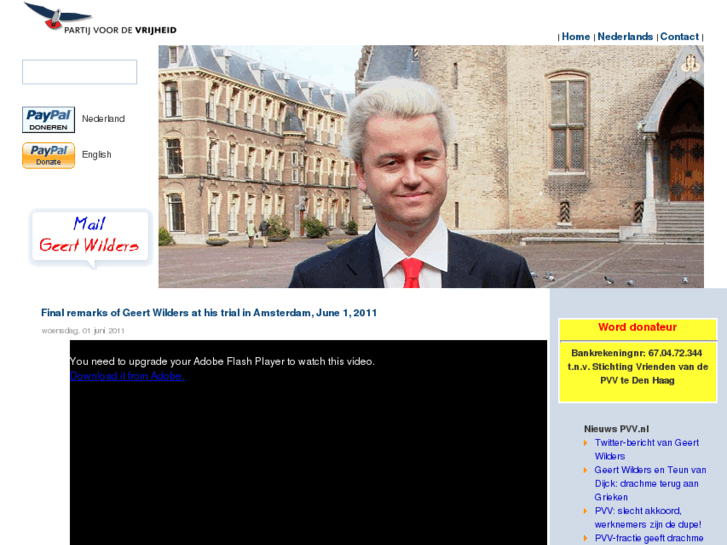727x545 pixels.
Task: Click into the search input field
Action: point(80,72)
